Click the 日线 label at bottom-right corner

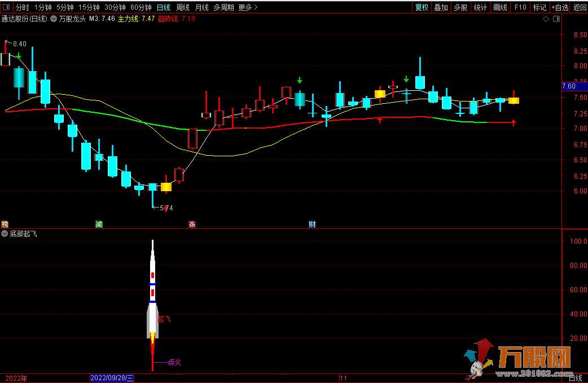pyautogui.click(x=575, y=378)
